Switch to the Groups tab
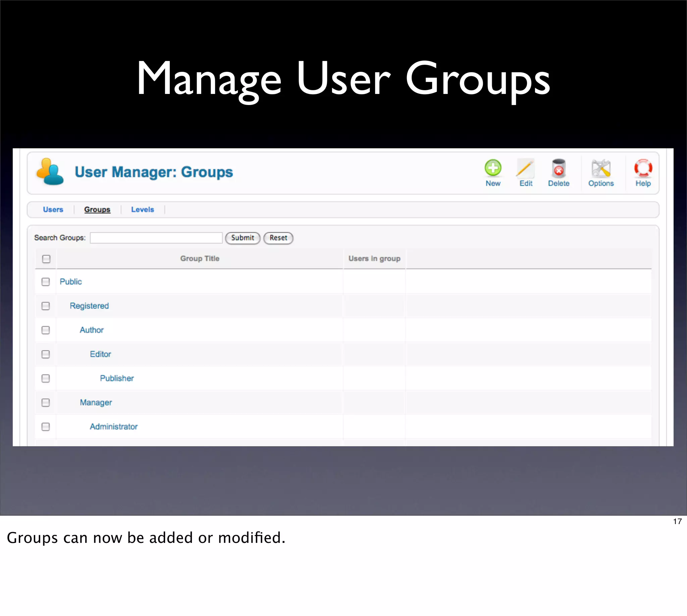The image size is (687, 616). [97, 209]
